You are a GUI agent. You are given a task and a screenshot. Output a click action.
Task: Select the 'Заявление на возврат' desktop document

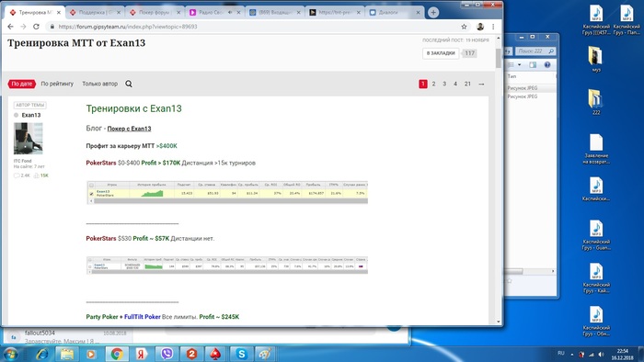tap(596, 149)
